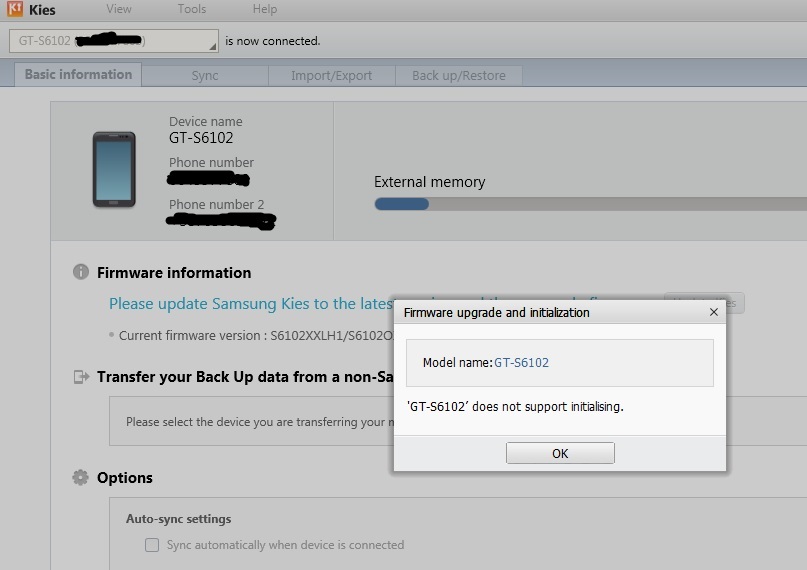Click the 'External memory' label
Screen dimensions: 807x570
click(430, 182)
